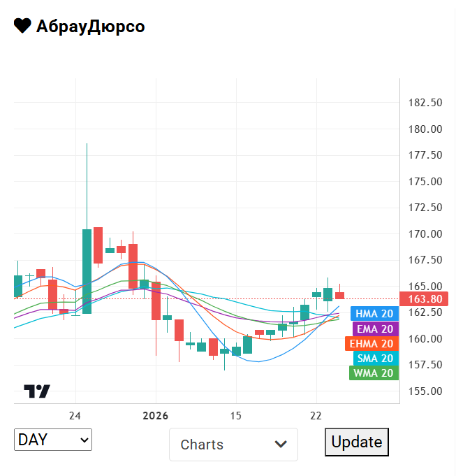
Task: Click the red 163.80 current price label
Action: coord(425,298)
